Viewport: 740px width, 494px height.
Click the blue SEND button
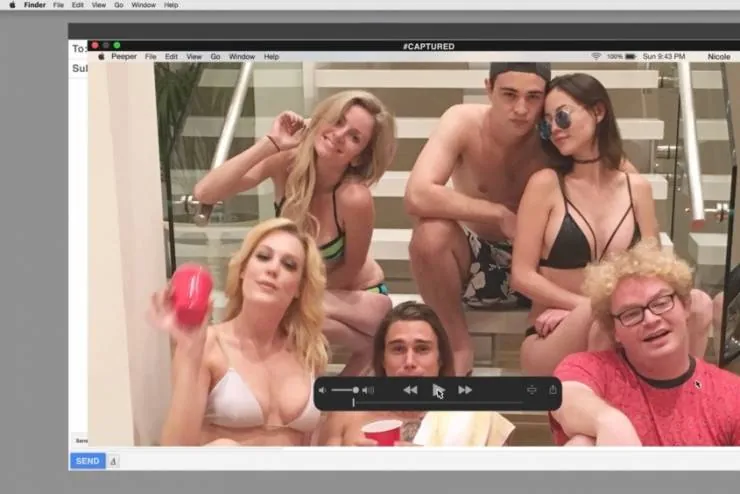coord(87,461)
